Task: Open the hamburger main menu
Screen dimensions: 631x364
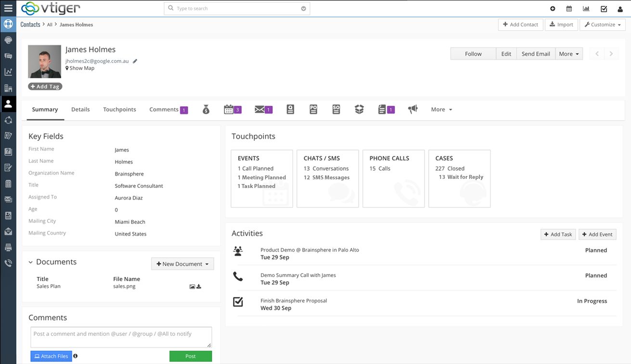Action: pyautogui.click(x=8, y=8)
